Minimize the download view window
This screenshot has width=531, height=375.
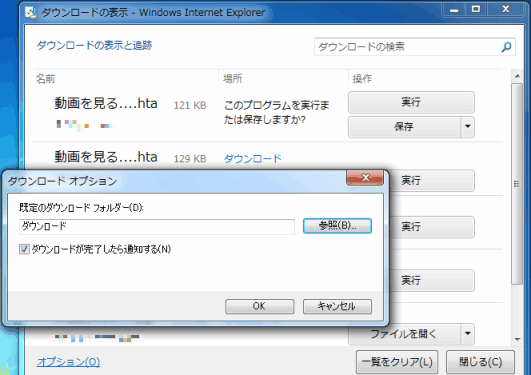click(454, 9)
